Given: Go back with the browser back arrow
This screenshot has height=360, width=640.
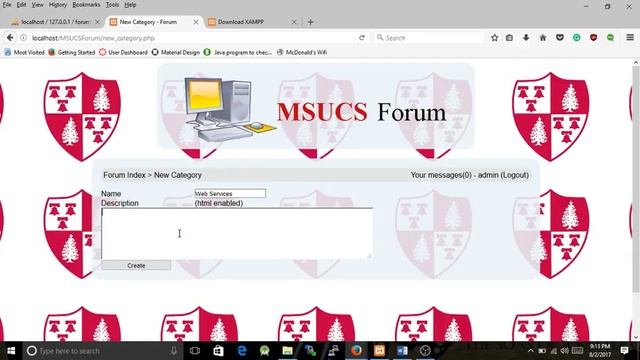Looking at the screenshot, I should (10, 38).
